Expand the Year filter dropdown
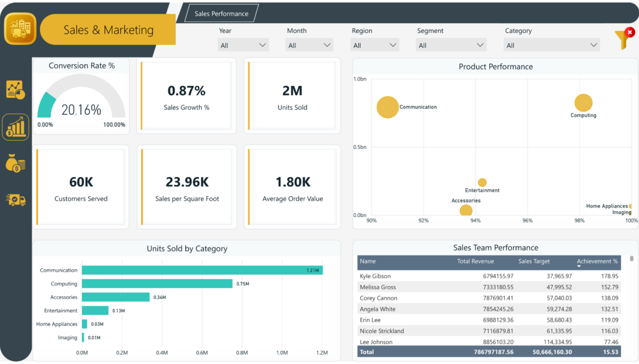Image resolution: width=639 pixels, height=364 pixels. 243,45
